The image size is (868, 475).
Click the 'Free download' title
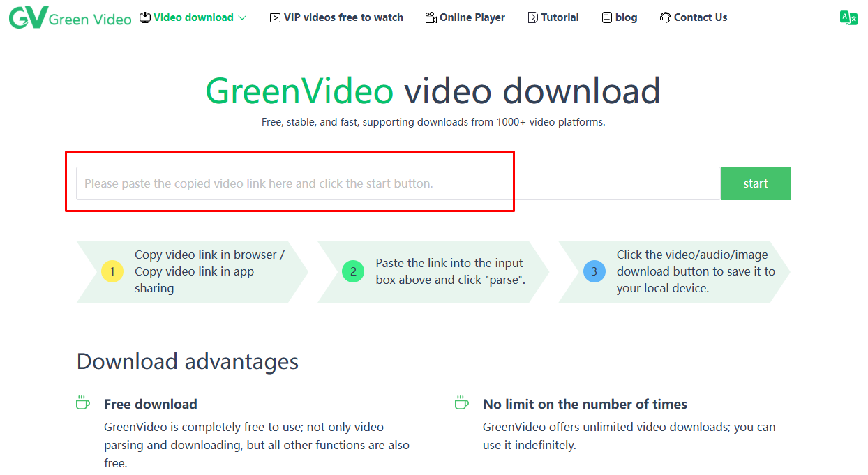pos(151,404)
